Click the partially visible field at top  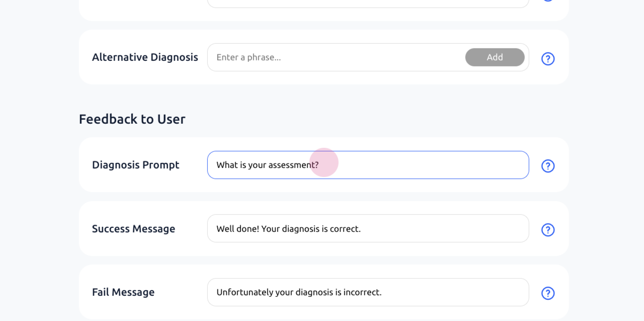tap(368, 3)
